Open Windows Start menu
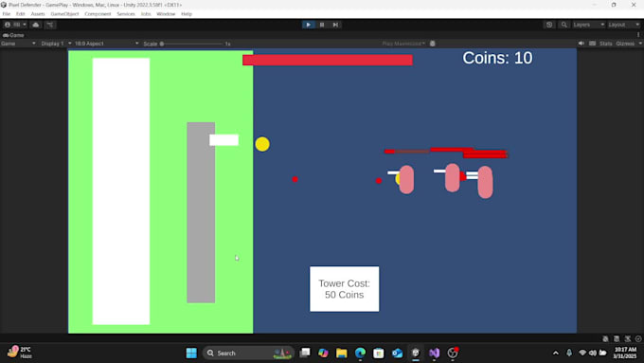The image size is (644, 363). 191,353
